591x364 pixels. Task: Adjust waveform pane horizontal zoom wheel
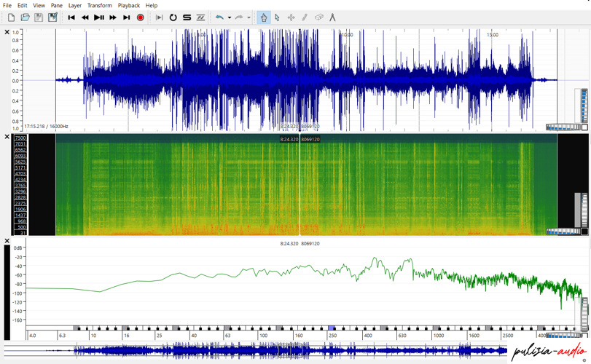pos(563,127)
